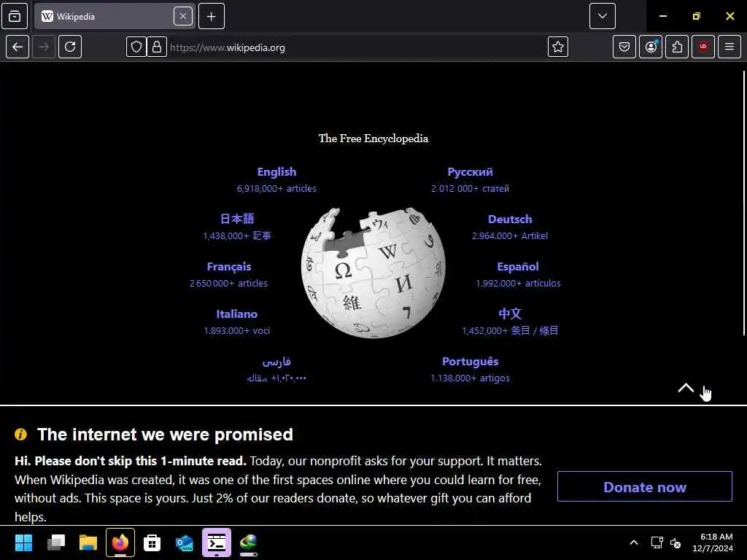The image size is (747, 560).
Task: View site security padlock information
Action: click(x=157, y=47)
